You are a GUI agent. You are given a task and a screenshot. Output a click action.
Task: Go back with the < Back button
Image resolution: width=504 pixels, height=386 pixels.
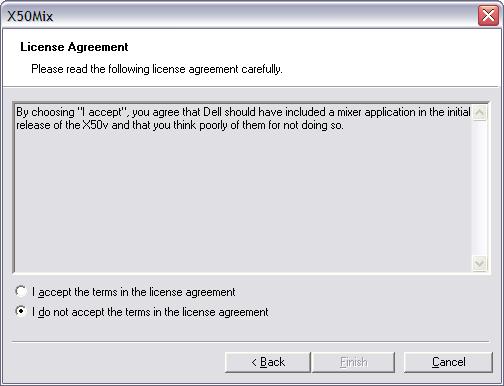[x=268, y=362]
